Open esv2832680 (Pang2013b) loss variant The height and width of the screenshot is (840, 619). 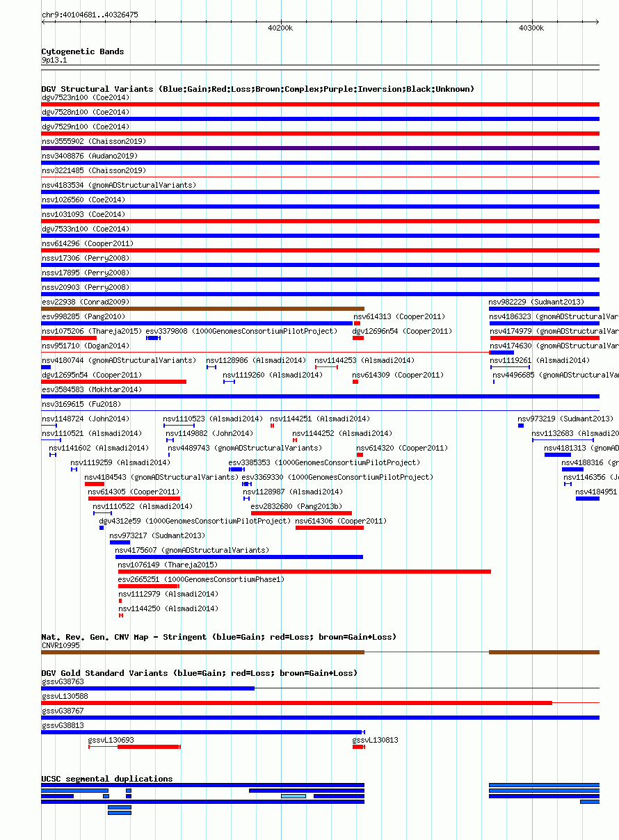(x=301, y=513)
